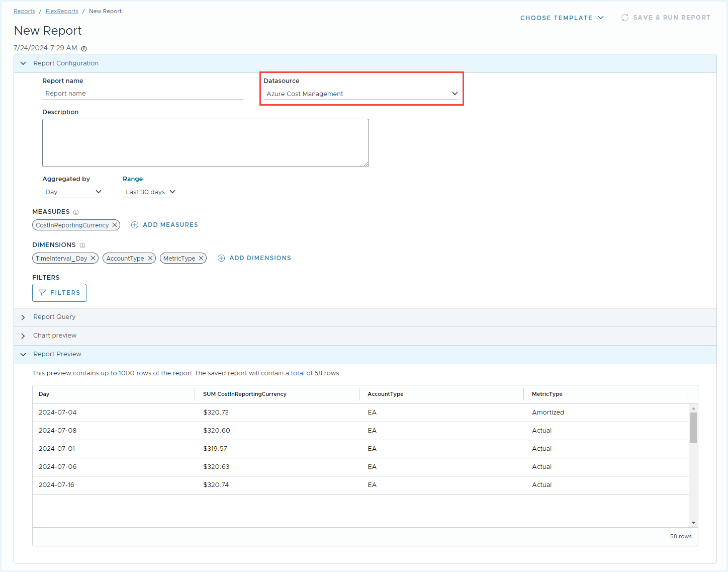
Task: Click the $320.60 cost cell
Action: coord(217,431)
